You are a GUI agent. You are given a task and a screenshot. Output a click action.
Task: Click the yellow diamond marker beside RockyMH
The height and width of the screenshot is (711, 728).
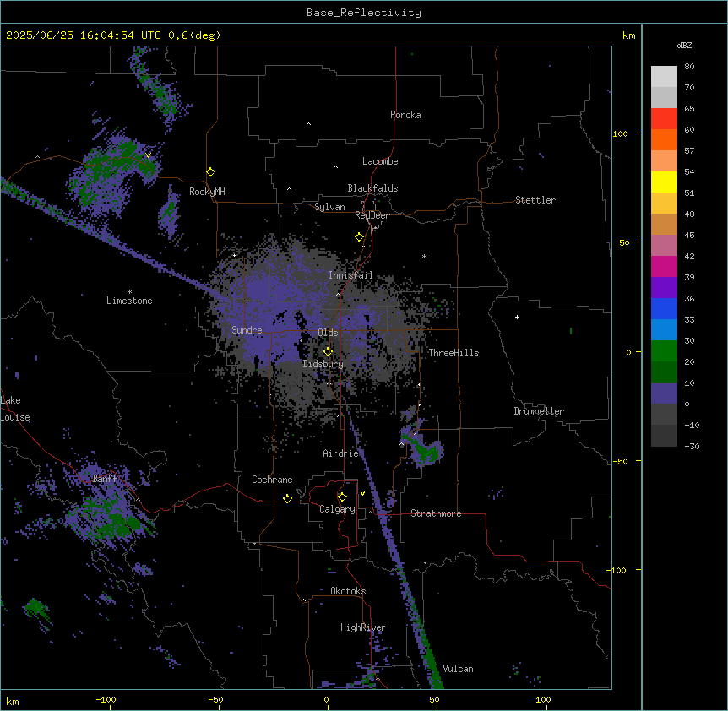[210, 172]
